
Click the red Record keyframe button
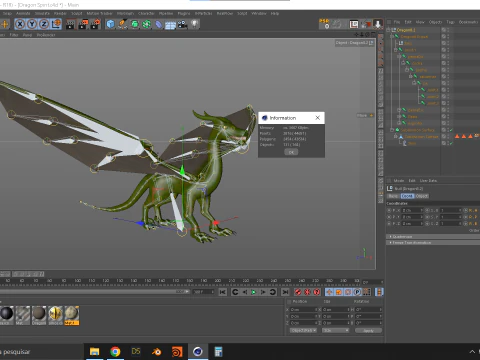click(298, 292)
